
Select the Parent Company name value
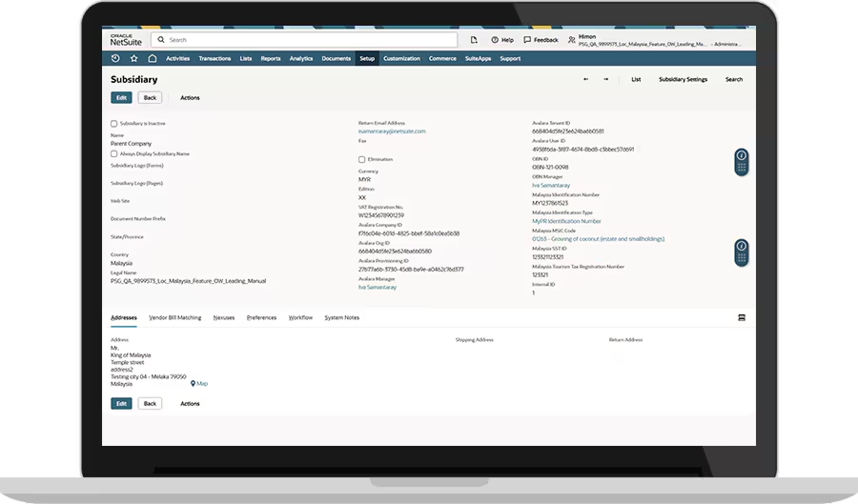(131, 144)
